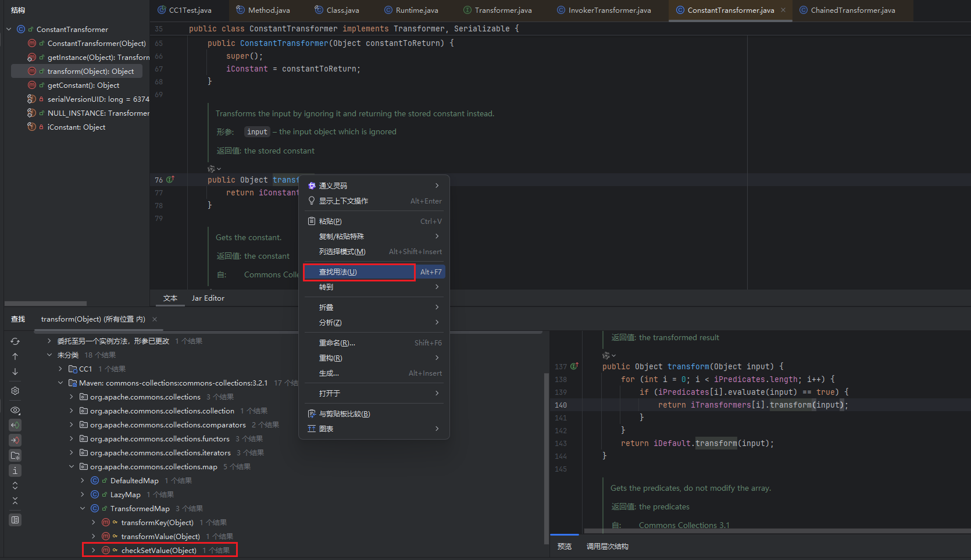Click the expand all results icon
Viewport: 971px width, 560px height.
coord(15,486)
